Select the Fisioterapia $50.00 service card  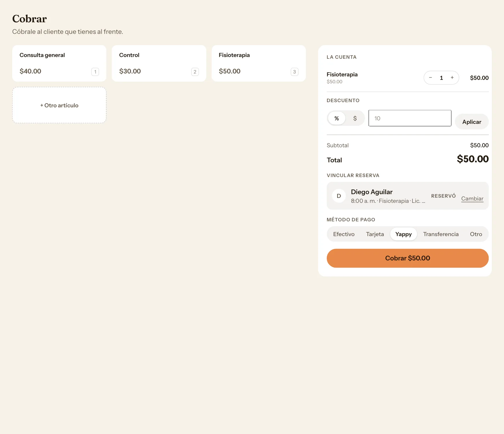point(259,63)
